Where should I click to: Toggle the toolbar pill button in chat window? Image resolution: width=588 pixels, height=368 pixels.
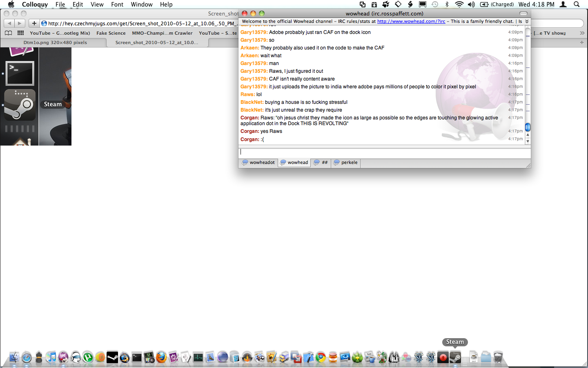pyautogui.click(x=523, y=13)
